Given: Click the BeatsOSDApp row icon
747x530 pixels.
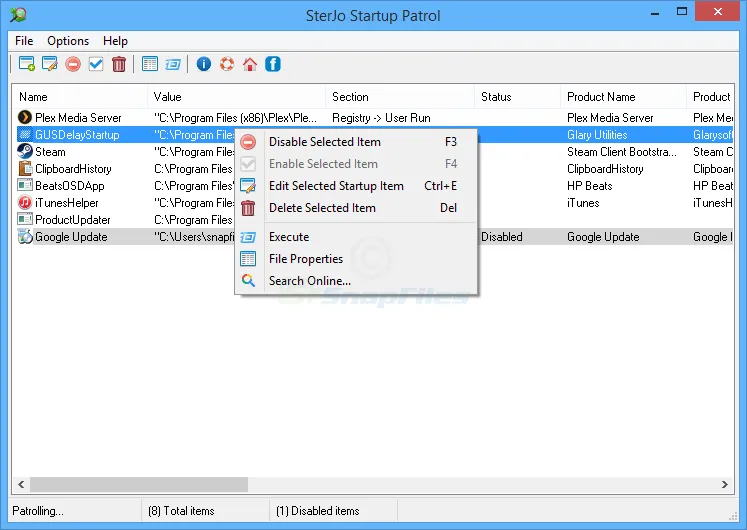Looking at the screenshot, I should [x=25, y=185].
